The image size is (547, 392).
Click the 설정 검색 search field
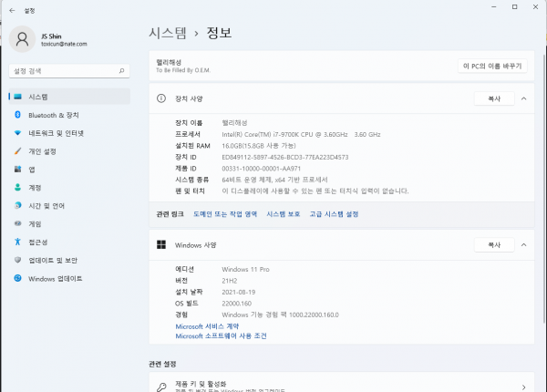click(x=69, y=71)
